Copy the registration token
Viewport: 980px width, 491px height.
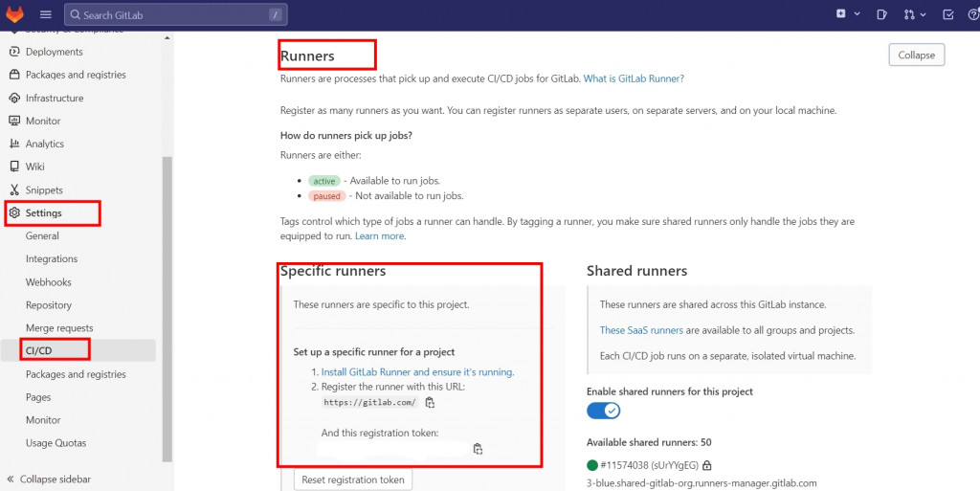pos(478,449)
